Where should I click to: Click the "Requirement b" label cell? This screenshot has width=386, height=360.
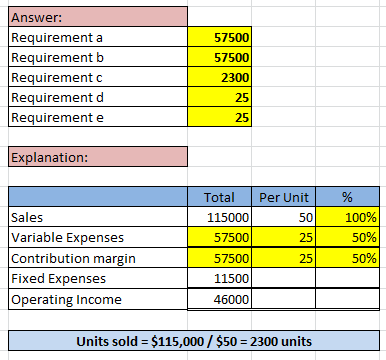coord(98,57)
